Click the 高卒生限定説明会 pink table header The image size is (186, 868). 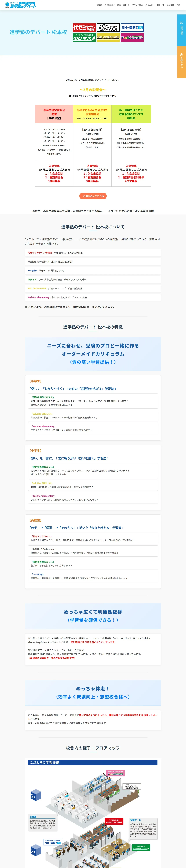[54, 114]
